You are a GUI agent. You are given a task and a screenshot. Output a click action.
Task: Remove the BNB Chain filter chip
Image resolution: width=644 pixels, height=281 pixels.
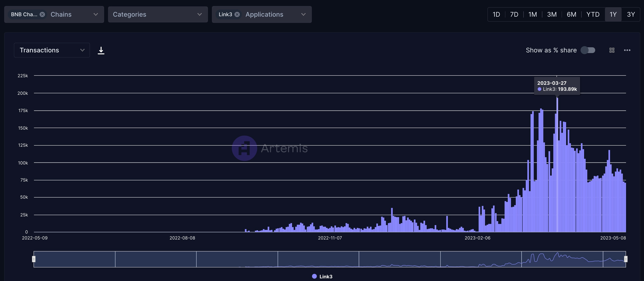pyautogui.click(x=42, y=14)
